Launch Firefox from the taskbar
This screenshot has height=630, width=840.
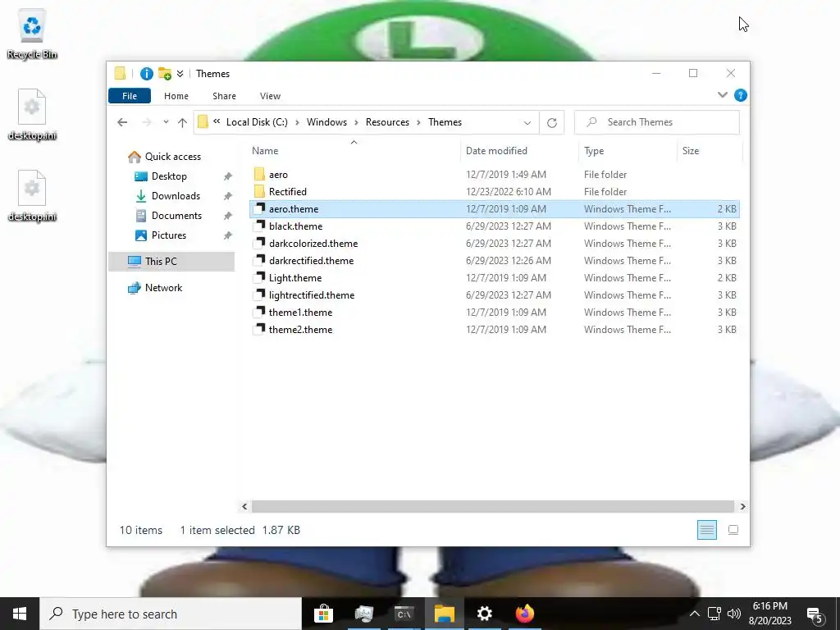(524, 614)
